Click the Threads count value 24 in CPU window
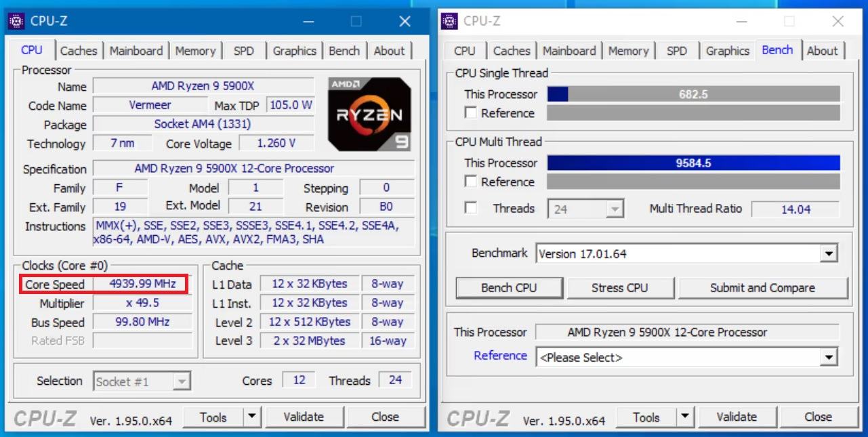868x437 pixels. coord(396,380)
